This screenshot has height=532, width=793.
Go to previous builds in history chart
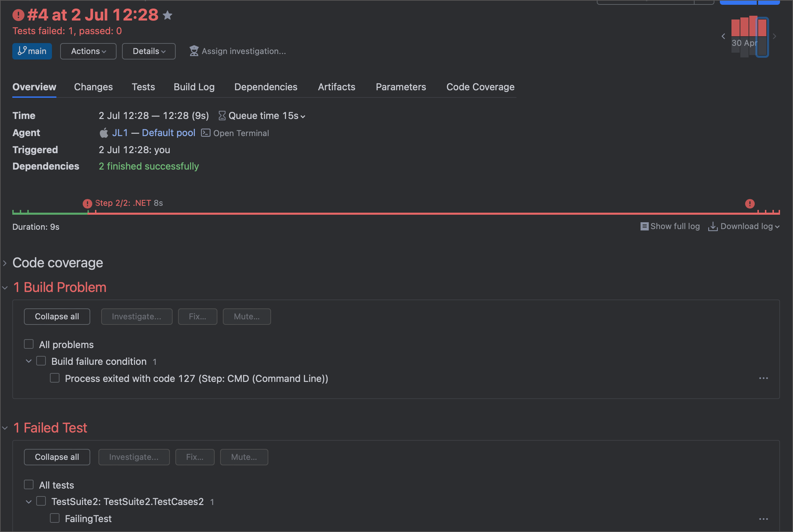click(x=723, y=36)
